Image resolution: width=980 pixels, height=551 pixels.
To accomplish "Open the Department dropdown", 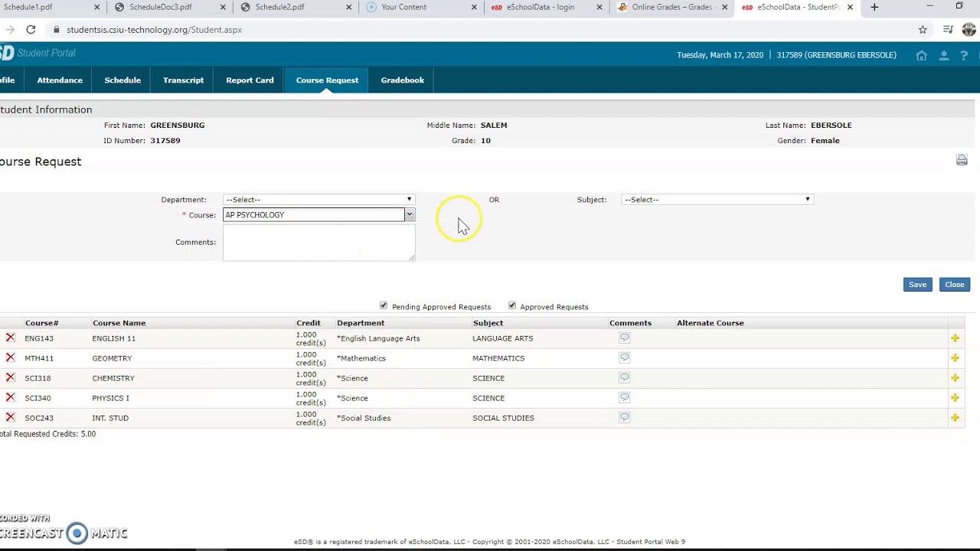I will click(318, 199).
